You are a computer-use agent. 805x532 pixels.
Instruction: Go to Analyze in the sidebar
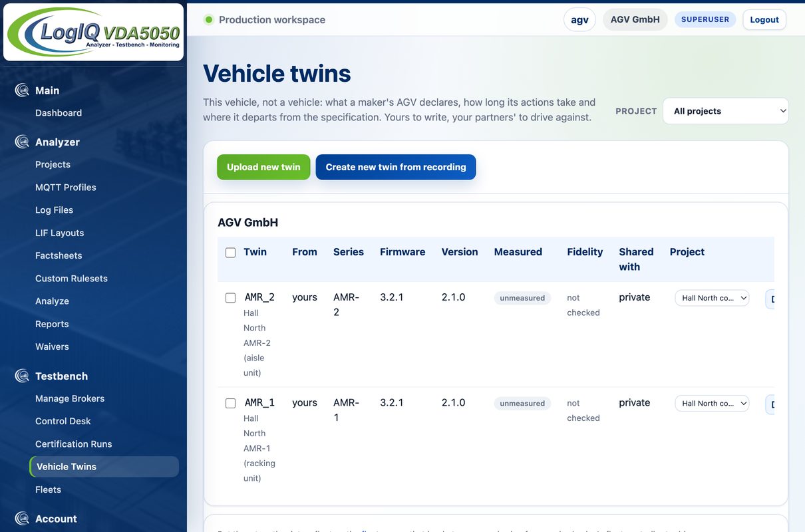(52, 301)
